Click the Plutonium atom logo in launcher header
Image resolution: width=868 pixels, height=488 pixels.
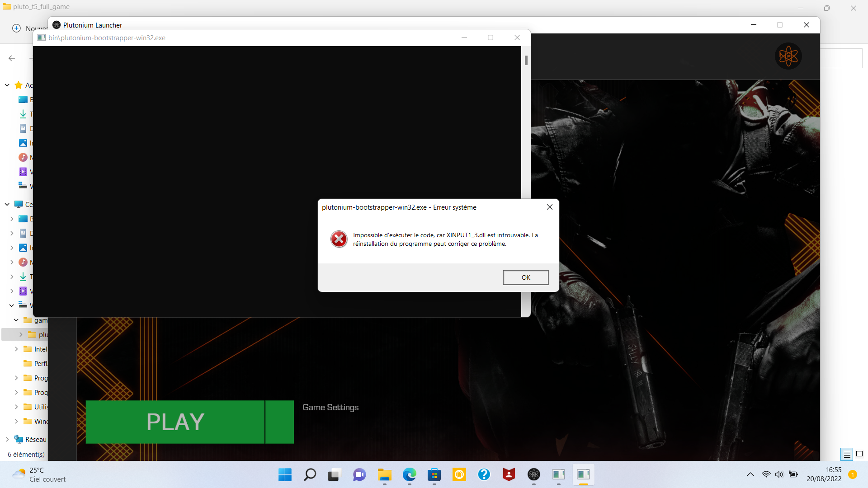pos(788,56)
